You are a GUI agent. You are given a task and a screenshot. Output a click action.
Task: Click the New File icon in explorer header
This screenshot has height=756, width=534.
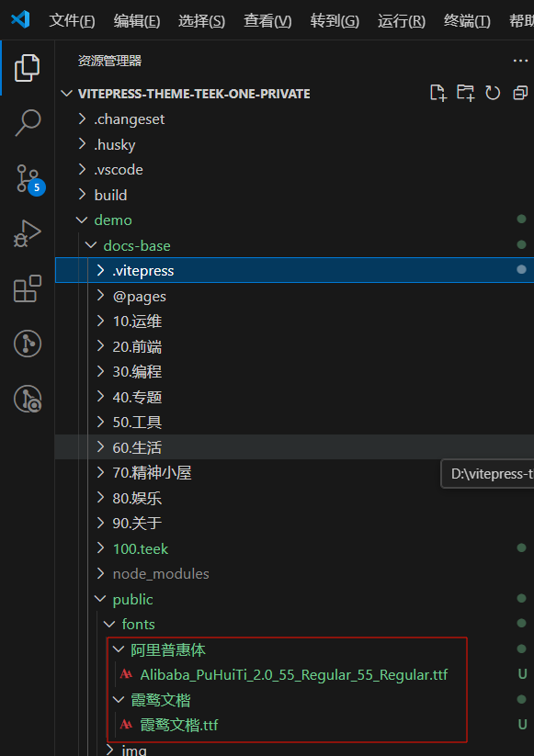(438, 93)
